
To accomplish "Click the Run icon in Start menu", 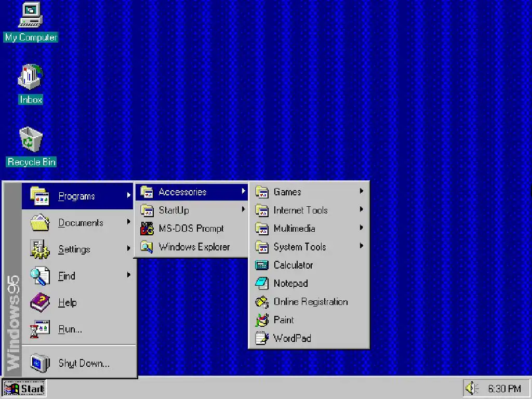I will [x=39, y=329].
